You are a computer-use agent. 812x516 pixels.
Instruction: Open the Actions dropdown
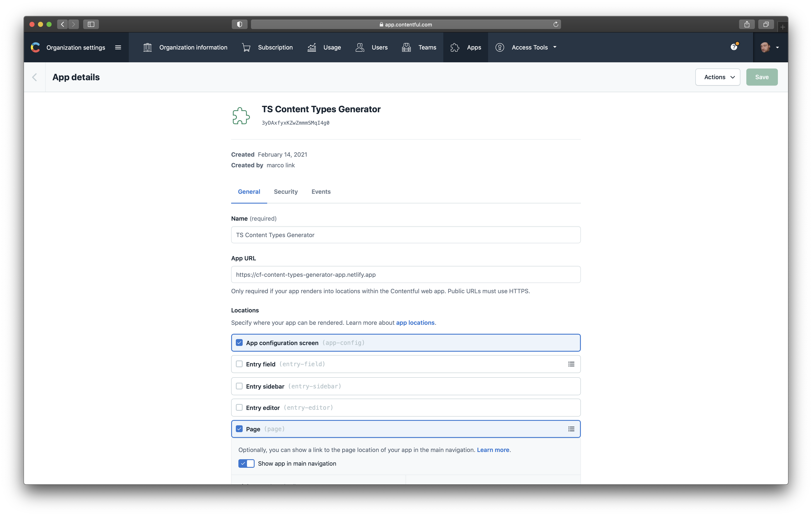click(x=717, y=77)
